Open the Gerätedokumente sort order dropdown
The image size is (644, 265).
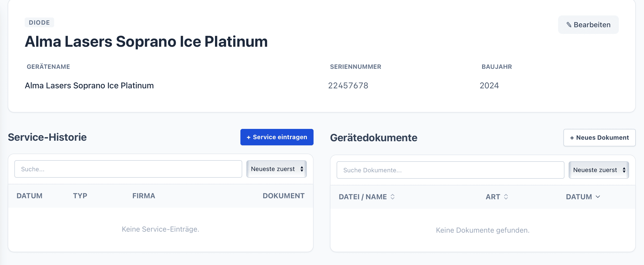point(599,170)
